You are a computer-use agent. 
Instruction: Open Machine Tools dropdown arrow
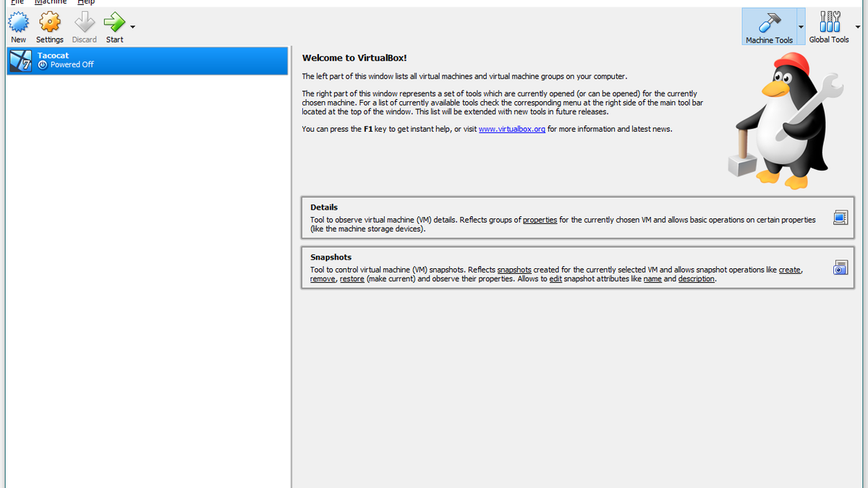point(801,27)
